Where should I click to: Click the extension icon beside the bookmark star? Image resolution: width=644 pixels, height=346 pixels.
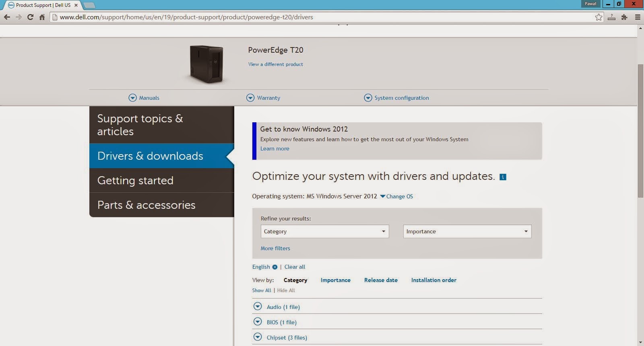611,17
